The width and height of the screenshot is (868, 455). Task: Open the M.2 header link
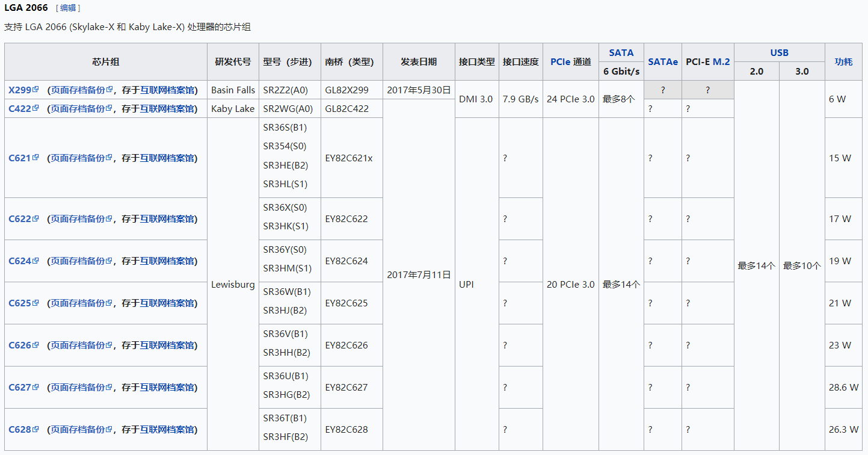(721, 61)
